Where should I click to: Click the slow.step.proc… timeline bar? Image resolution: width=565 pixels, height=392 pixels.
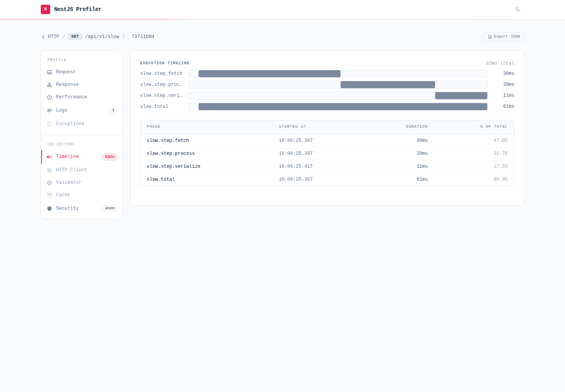click(388, 85)
